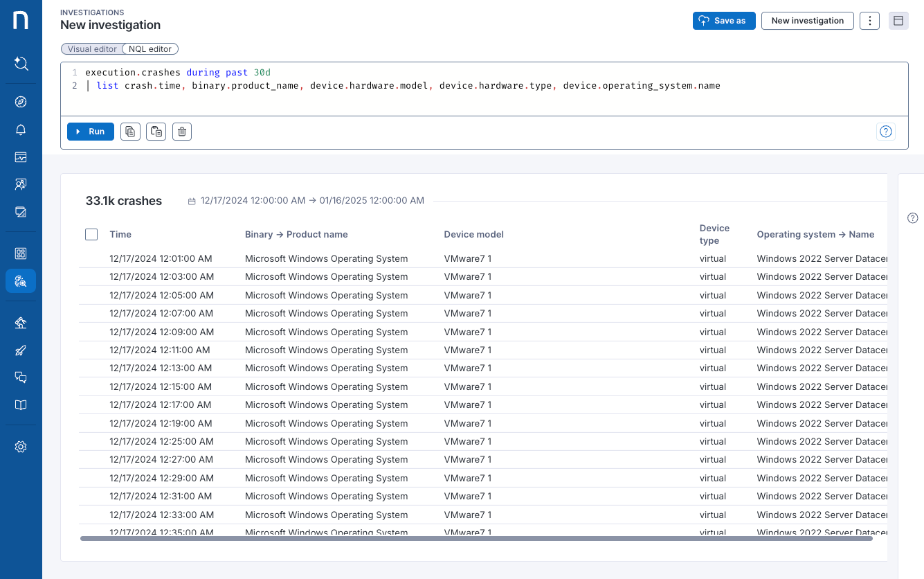The height and width of the screenshot is (579, 924).
Task: Open the bell alerts icon in sidebar
Action: point(21,130)
